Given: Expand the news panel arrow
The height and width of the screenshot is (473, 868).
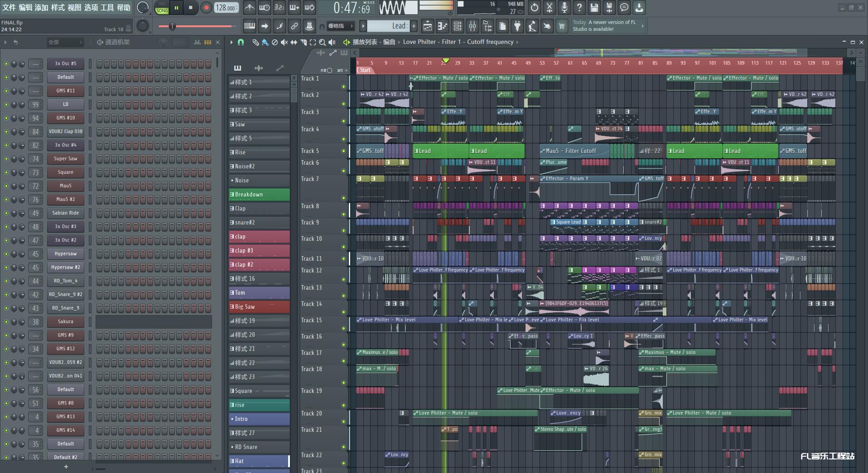Looking at the screenshot, I should (642, 26).
